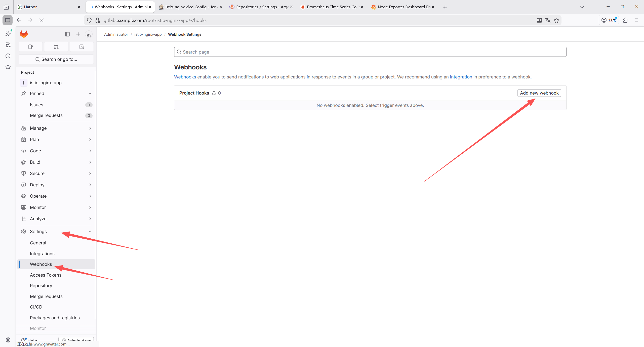This screenshot has height=347, width=644.
Task: Click the GitLab fox logo
Action: (x=24, y=34)
